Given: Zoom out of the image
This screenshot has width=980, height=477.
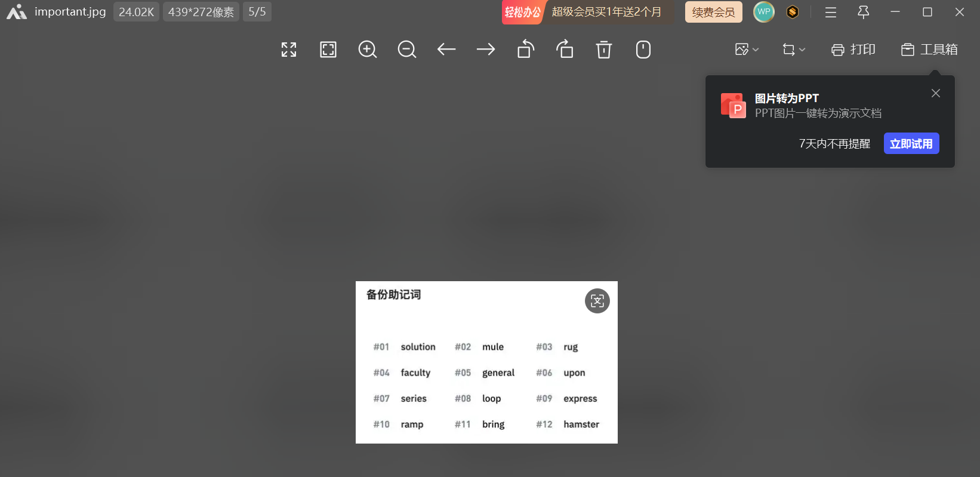Looking at the screenshot, I should coord(407,50).
